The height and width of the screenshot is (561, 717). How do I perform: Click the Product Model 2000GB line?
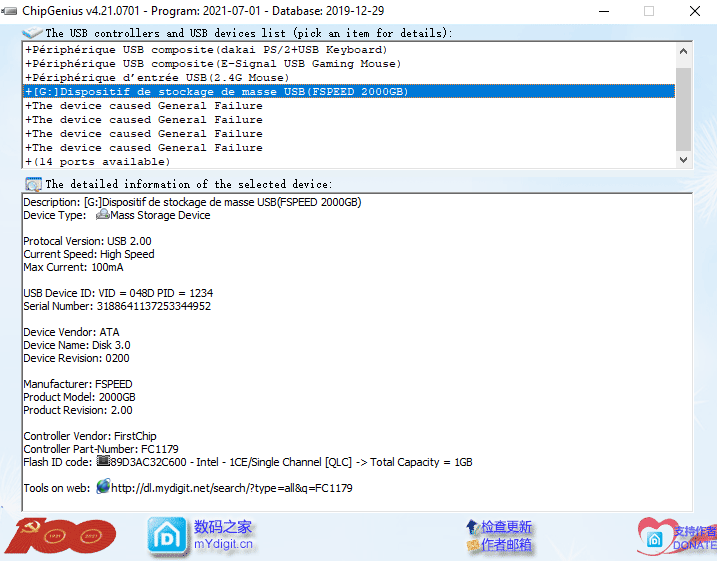79,397
